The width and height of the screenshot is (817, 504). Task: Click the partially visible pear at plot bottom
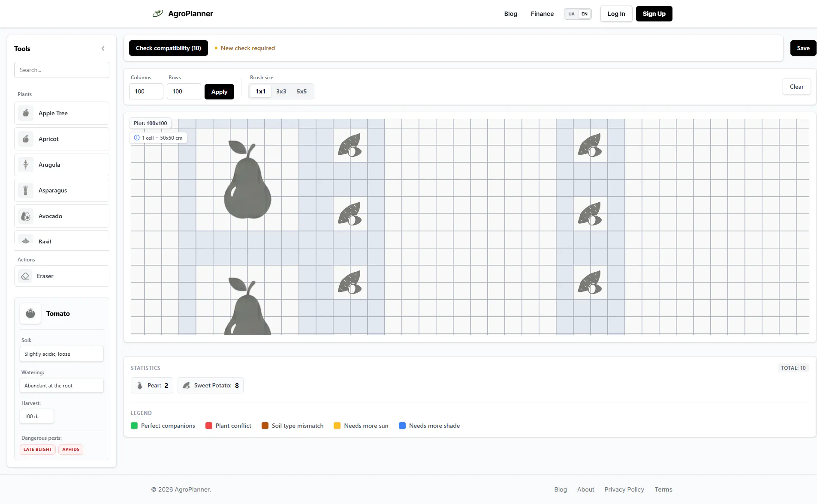click(x=247, y=306)
